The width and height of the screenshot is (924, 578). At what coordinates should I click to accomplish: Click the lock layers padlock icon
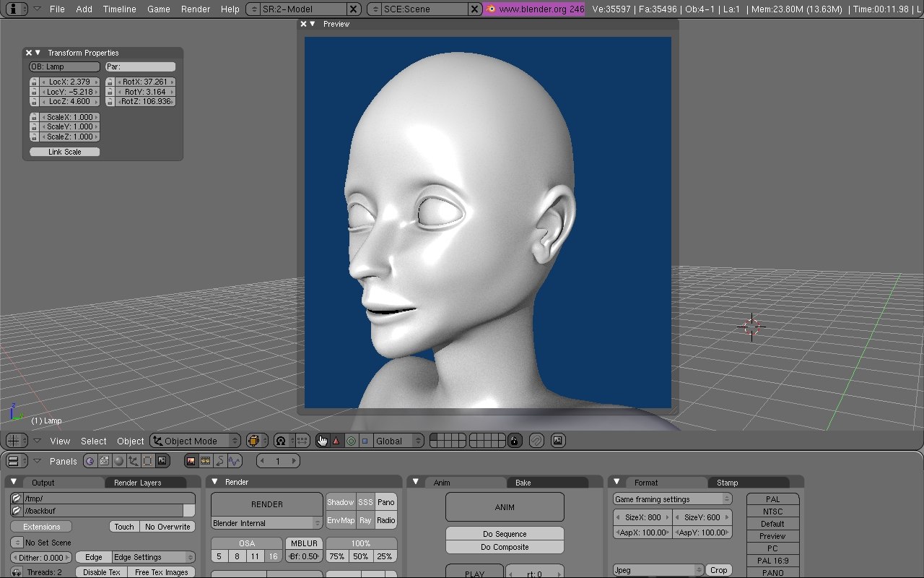[514, 441]
